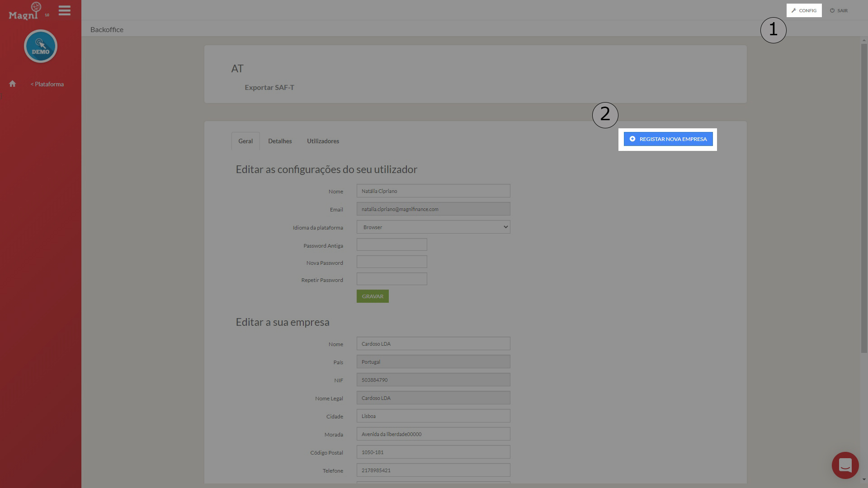Open CONFIG settings with wrench icon
Screen dimensions: 868x488
point(804,10)
